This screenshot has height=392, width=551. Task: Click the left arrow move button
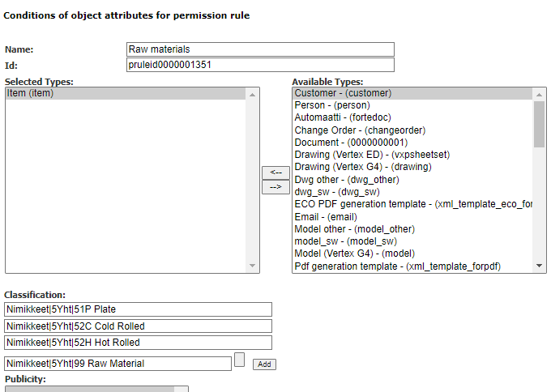point(275,173)
